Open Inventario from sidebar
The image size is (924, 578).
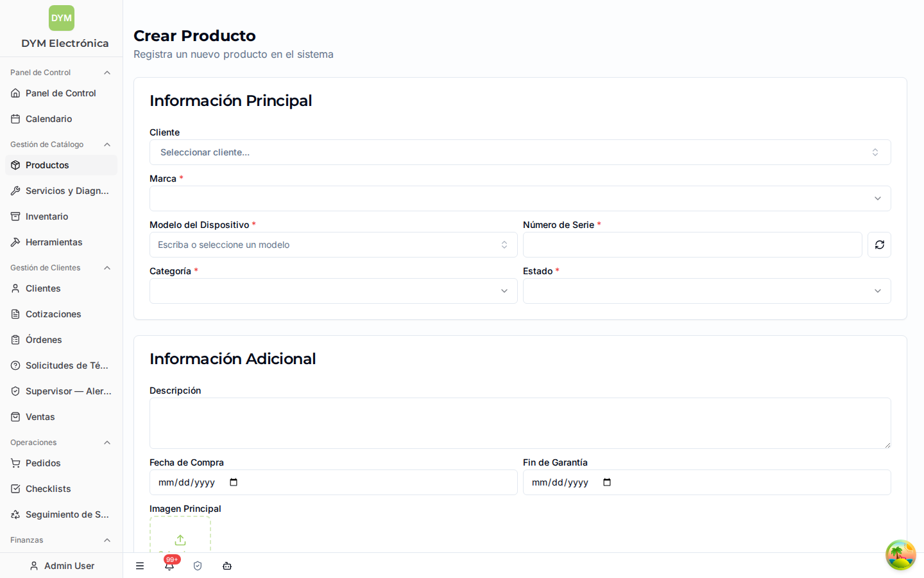tap(61, 216)
